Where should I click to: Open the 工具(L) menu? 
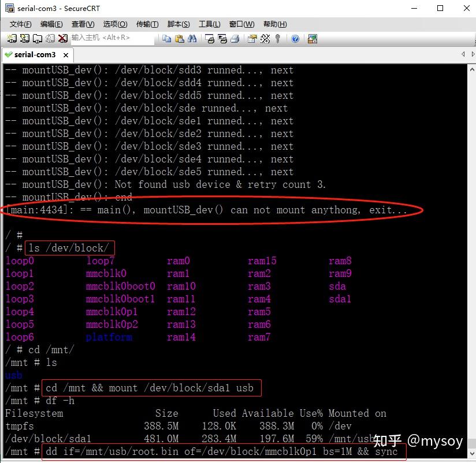210,24
